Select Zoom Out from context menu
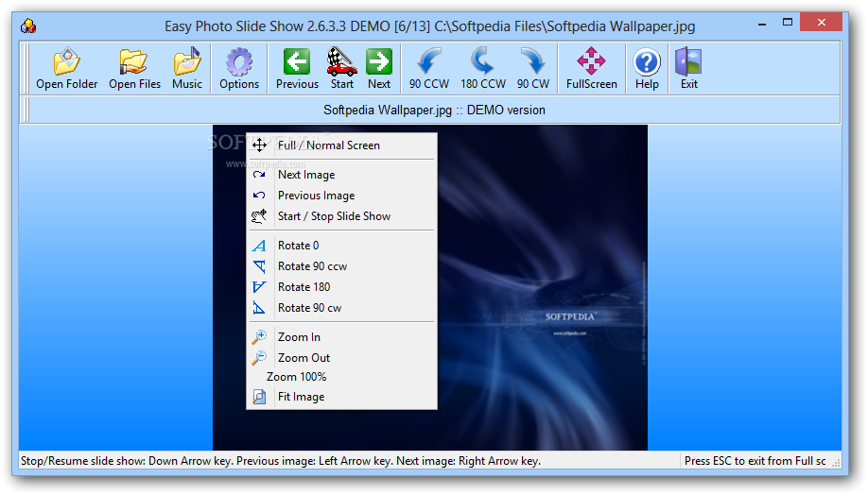Image resolution: width=868 pixels, height=495 pixels. 341,358
